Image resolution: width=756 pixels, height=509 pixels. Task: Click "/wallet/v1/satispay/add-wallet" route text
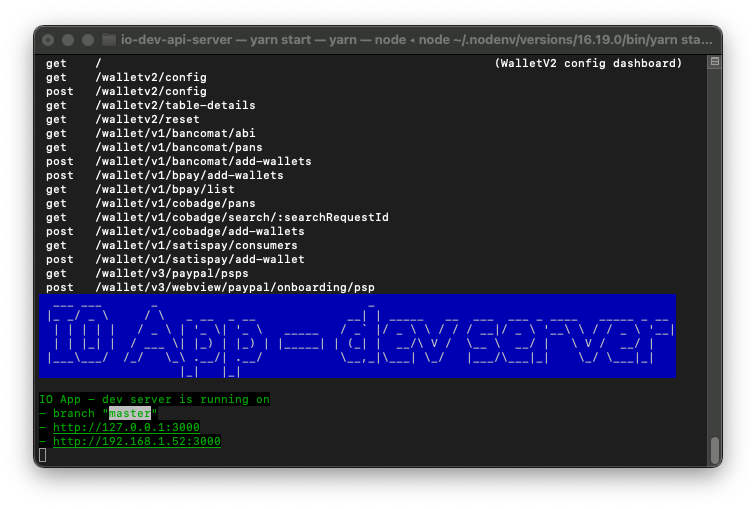click(x=200, y=259)
